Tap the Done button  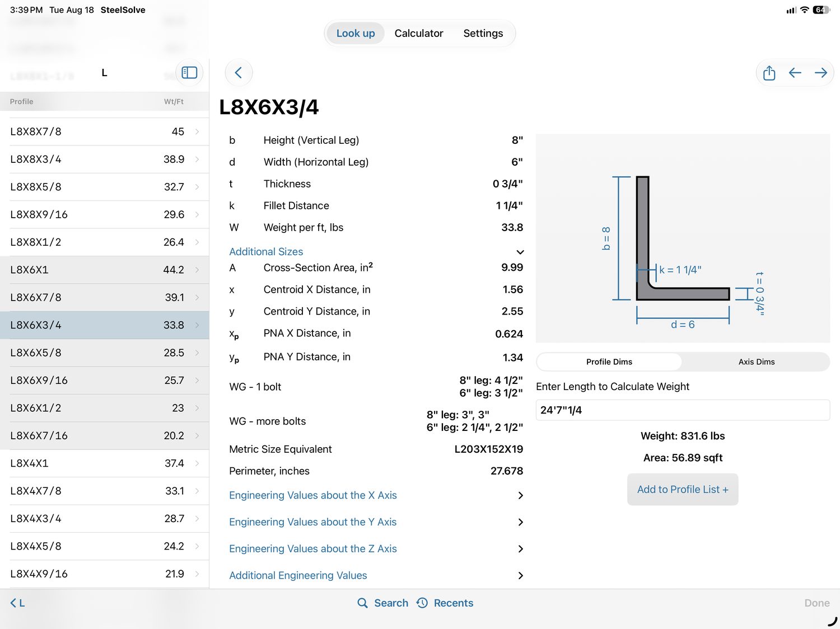click(x=817, y=603)
